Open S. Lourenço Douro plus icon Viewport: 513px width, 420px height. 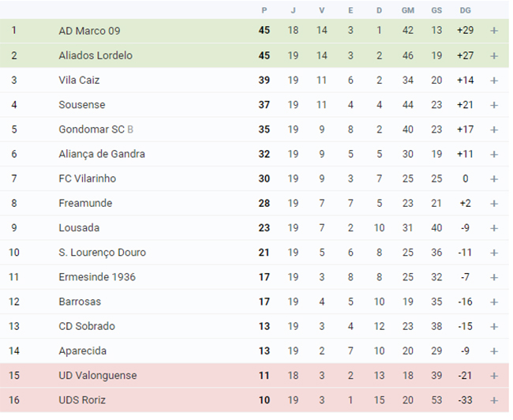coord(494,253)
